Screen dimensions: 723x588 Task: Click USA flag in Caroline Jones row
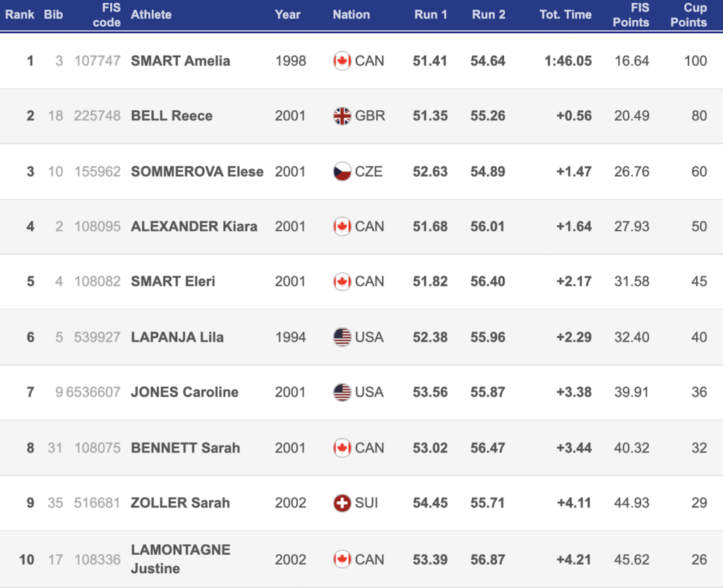[342, 392]
